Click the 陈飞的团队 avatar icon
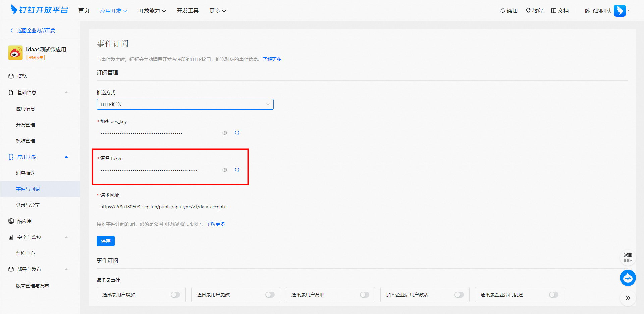The height and width of the screenshot is (314, 644). (x=620, y=11)
